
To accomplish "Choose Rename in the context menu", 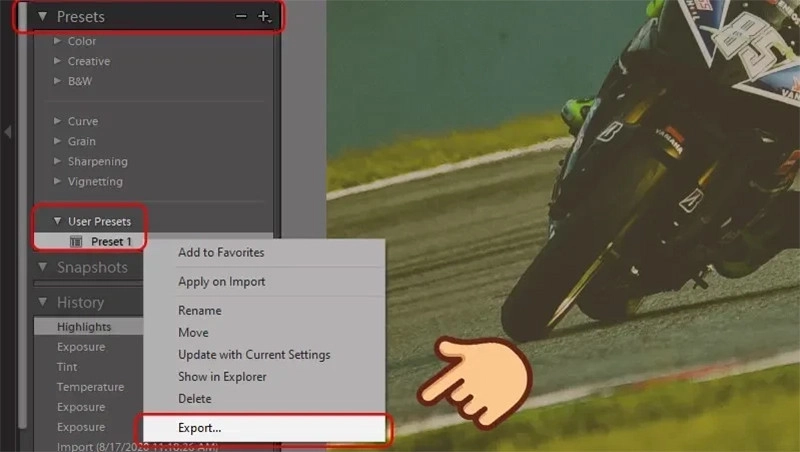I will click(199, 310).
